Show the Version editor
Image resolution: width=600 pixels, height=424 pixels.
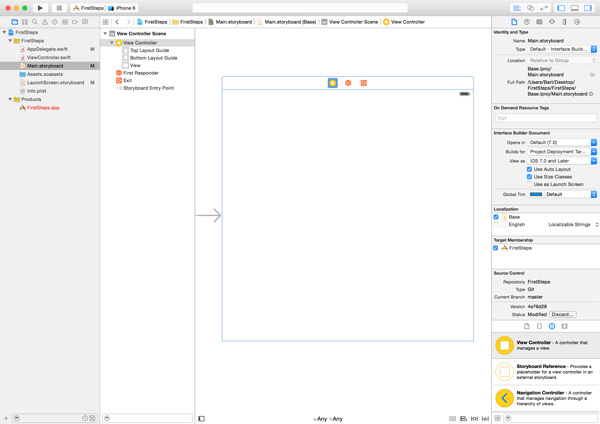[x=544, y=8]
